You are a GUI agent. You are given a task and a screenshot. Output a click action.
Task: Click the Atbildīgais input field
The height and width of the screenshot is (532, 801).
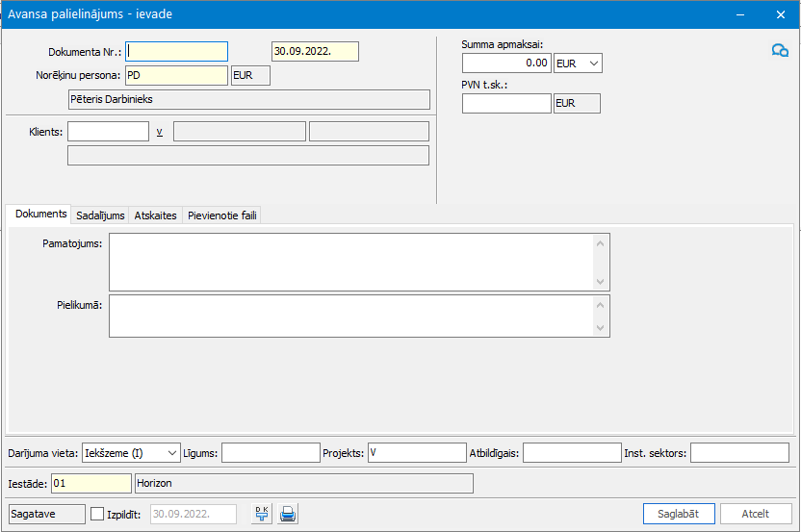572,453
